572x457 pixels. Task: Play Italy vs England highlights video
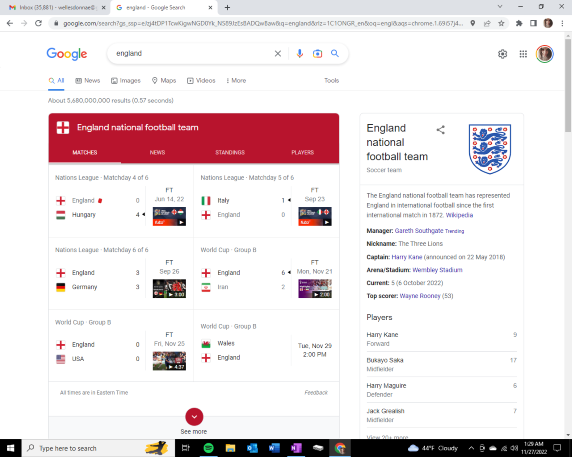[315, 216]
